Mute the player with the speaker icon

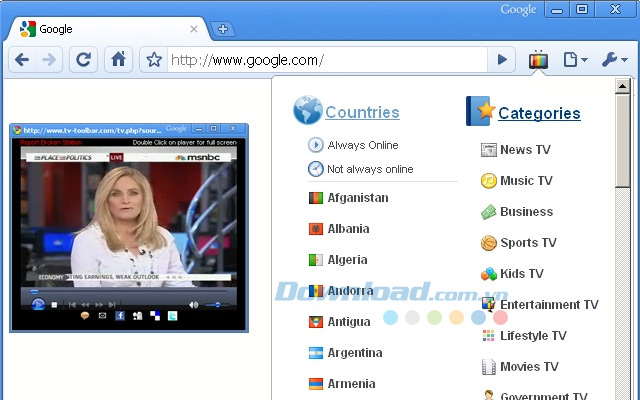(193, 305)
